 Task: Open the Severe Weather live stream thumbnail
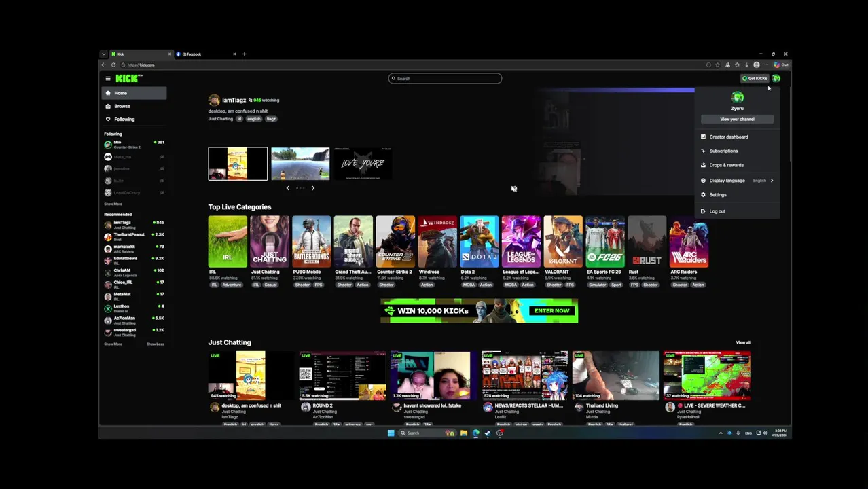707,376
